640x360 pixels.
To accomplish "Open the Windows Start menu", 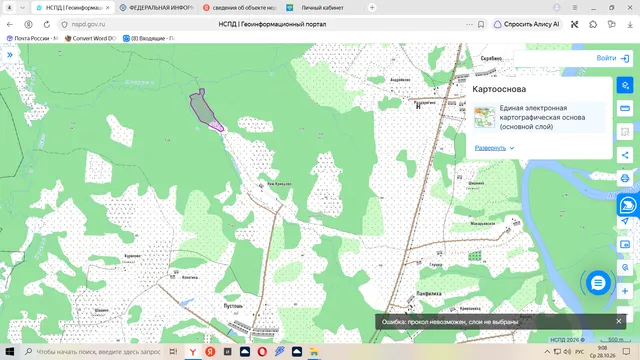I will pos(10,351).
